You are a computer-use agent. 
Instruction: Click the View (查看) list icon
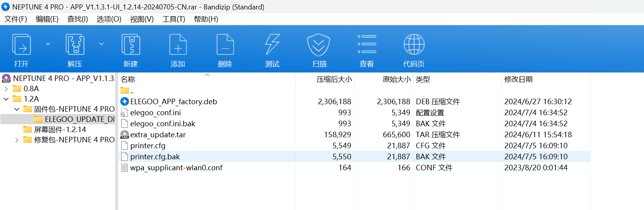click(x=367, y=44)
